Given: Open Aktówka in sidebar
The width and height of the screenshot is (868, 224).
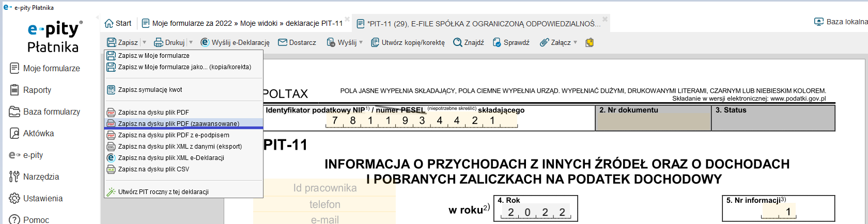Looking at the screenshot, I should click(32, 133).
